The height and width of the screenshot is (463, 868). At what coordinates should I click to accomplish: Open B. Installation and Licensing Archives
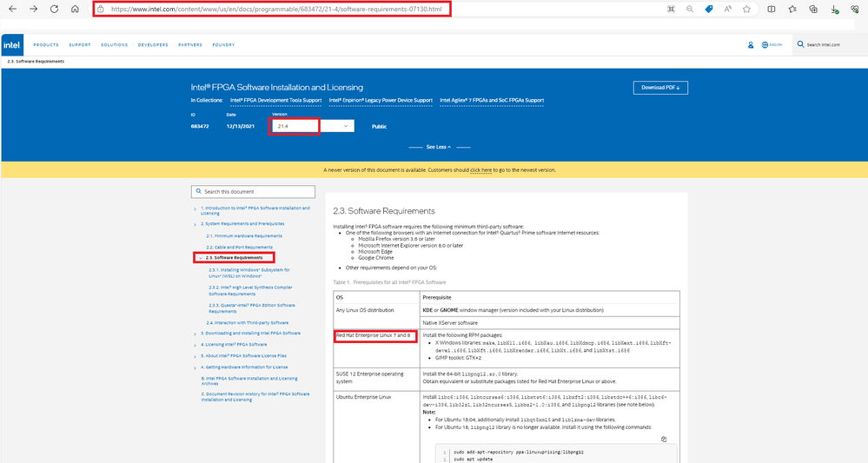(249, 381)
